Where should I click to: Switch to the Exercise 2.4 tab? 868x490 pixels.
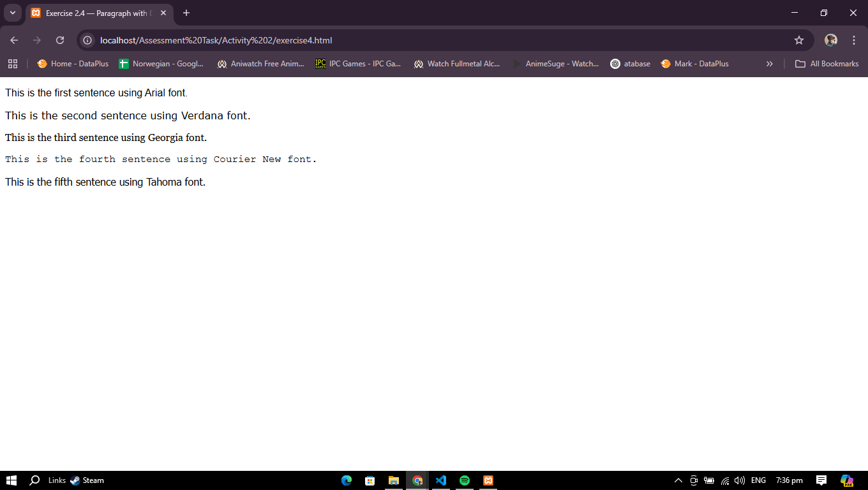point(96,13)
